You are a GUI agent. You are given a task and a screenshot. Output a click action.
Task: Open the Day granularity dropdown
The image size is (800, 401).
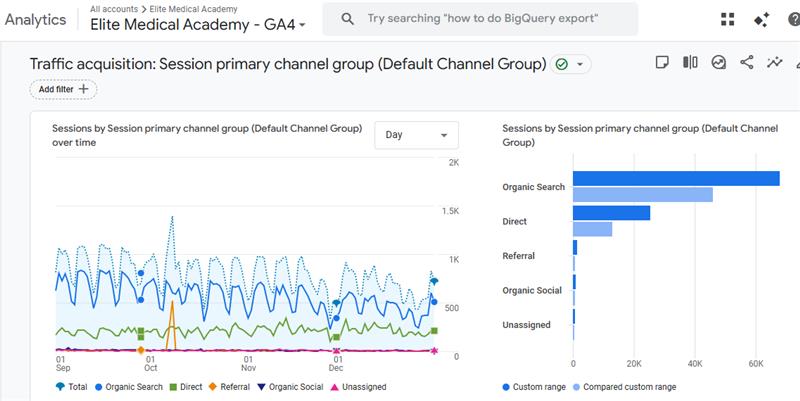pos(416,135)
